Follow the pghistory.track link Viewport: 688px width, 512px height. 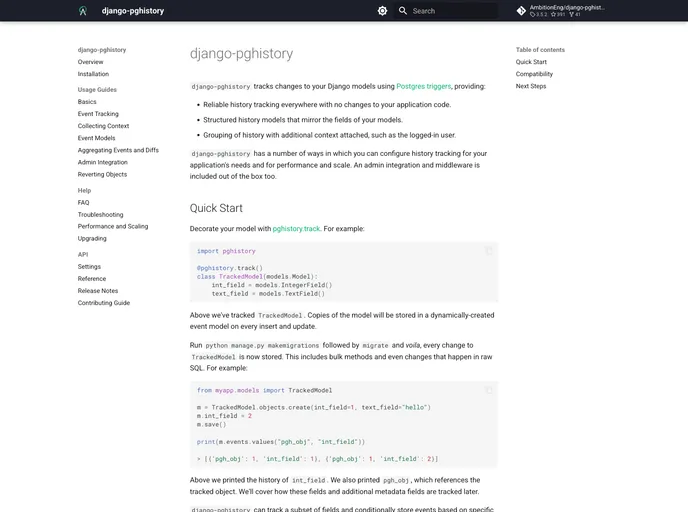point(296,229)
